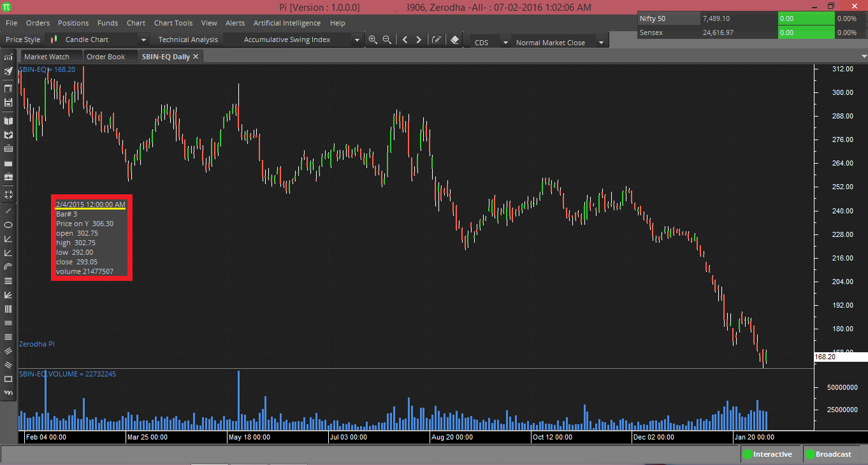Click the Pi logo in title bar
The height and width of the screenshot is (465, 868).
coord(6,7)
